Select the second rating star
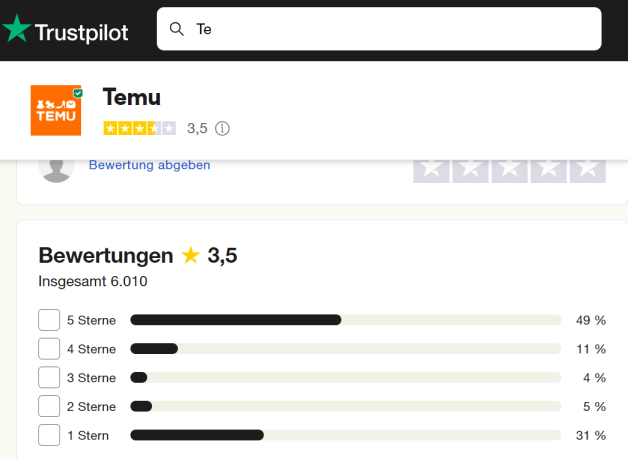The width and height of the screenshot is (628, 459). [x=471, y=167]
